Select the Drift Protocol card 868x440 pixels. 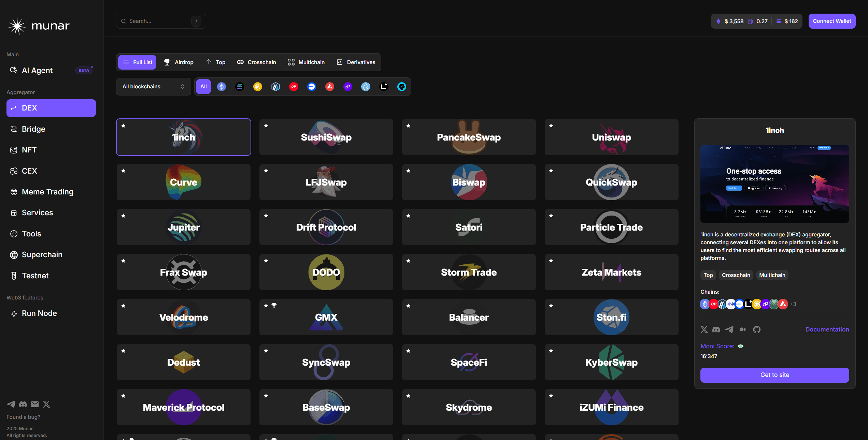[x=326, y=227]
